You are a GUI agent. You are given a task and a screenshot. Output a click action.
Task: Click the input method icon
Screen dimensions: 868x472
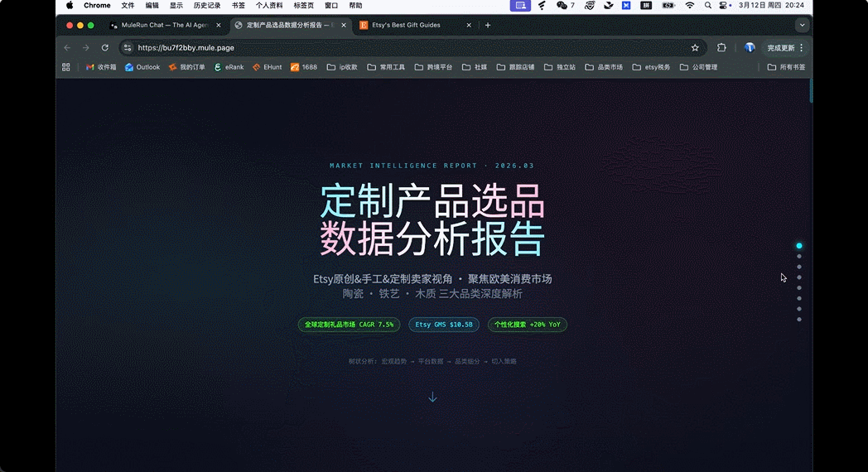[x=645, y=6]
